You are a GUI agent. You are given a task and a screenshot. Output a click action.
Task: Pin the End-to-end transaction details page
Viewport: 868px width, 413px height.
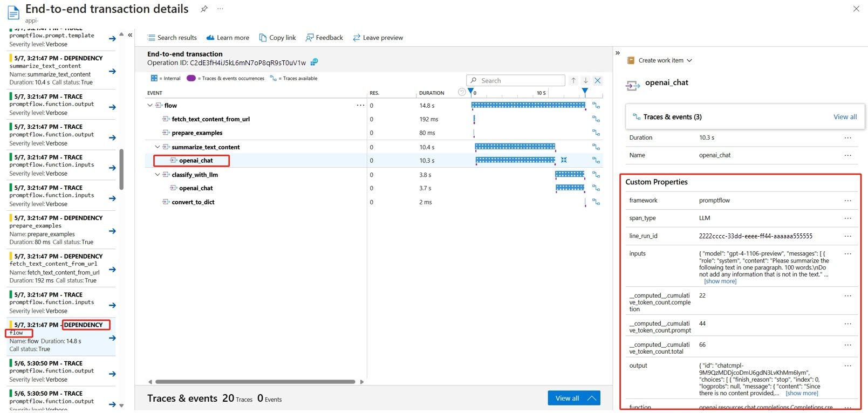tap(204, 9)
